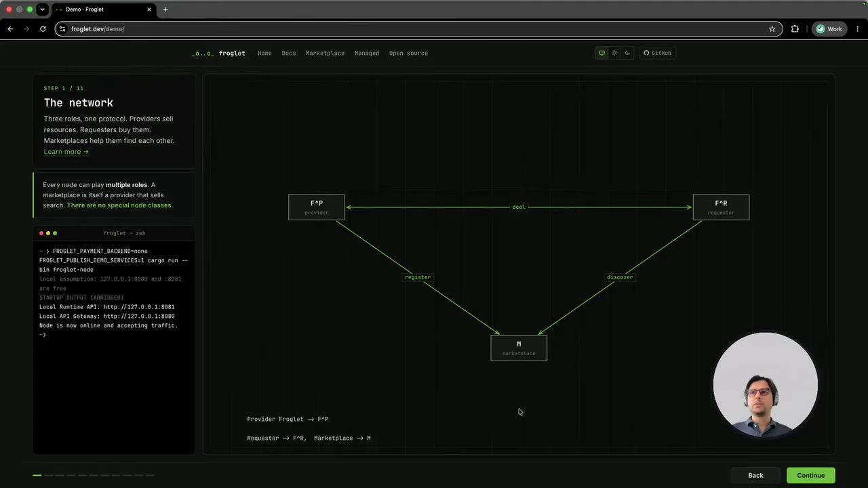This screenshot has height=488, width=868.
Task: Open Marketplace in the site navigation
Action: tap(325, 53)
